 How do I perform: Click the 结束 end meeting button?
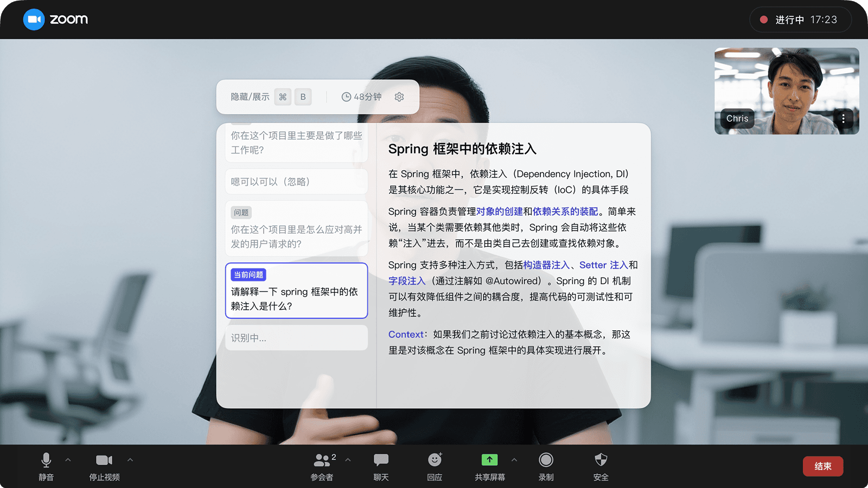coord(822,466)
